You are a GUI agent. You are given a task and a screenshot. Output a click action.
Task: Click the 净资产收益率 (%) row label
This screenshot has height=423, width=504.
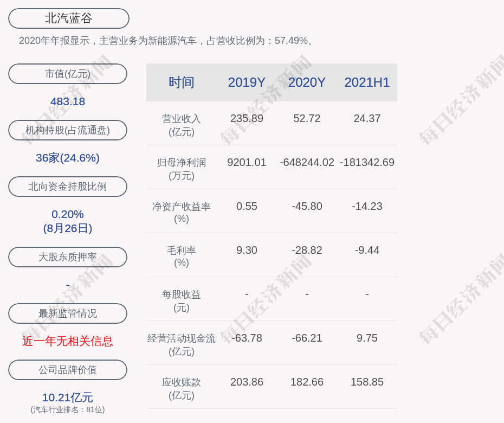click(182, 213)
